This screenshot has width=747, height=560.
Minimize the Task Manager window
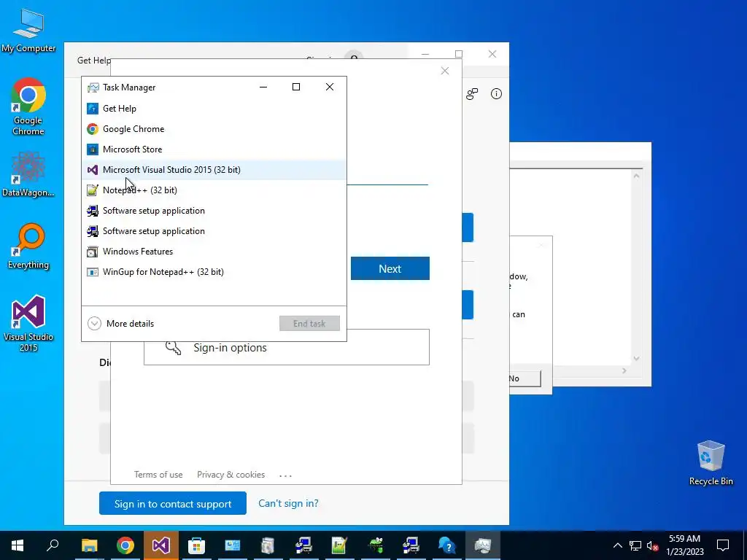tap(263, 87)
